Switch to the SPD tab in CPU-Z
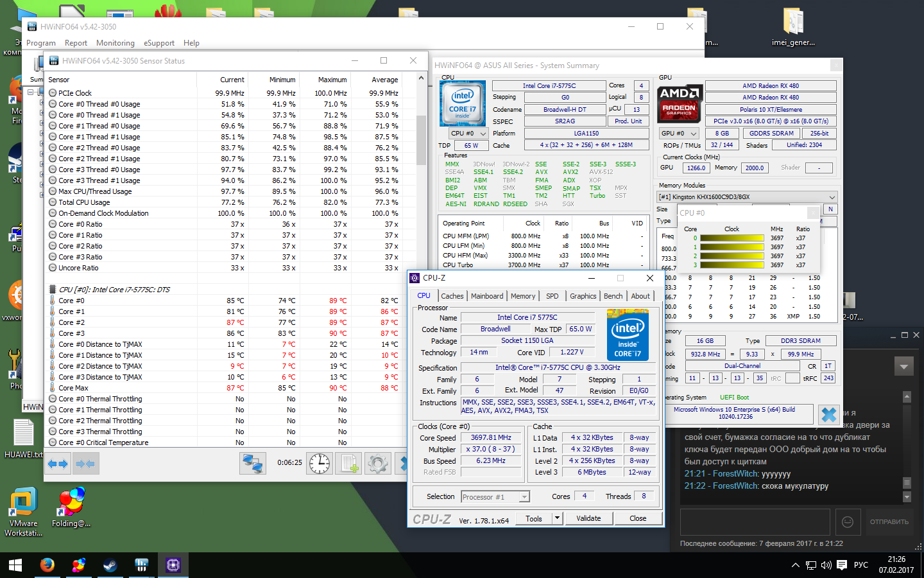This screenshot has height=578, width=924. point(552,296)
